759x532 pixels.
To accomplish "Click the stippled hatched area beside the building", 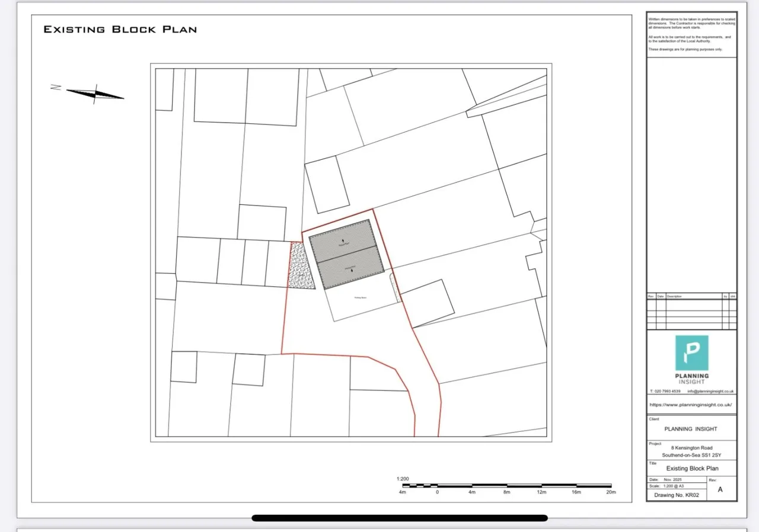I will click(301, 265).
